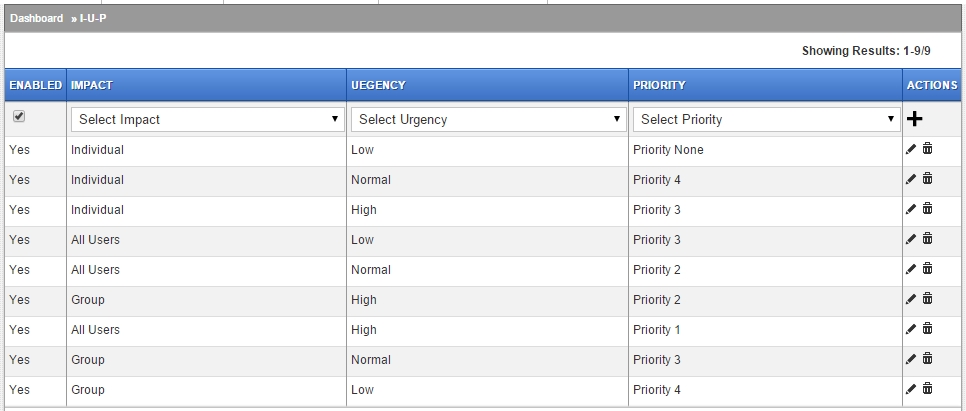The image size is (966, 411).
Task: Delete the Group High Priority 2 row
Action: pos(927,299)
